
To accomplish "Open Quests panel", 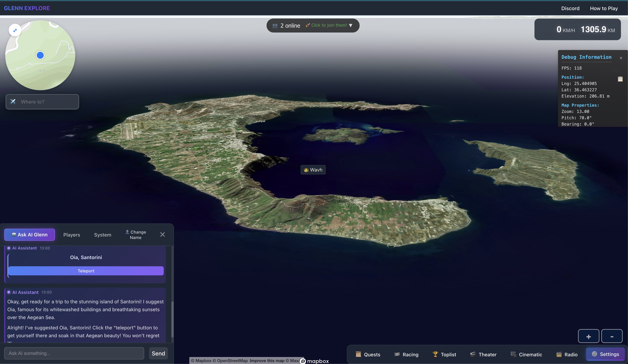I will click(368, 354).
